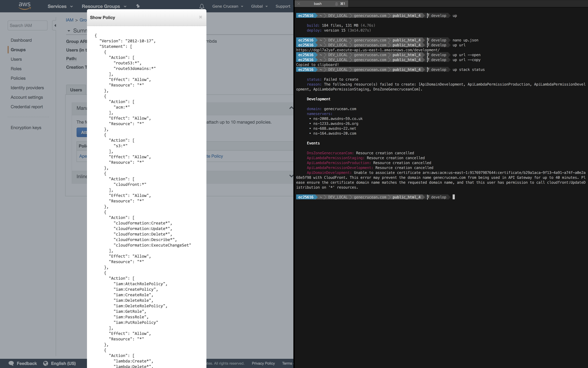The width and height of the screenshot is (588, 368).
Task: Click ApiDomainDevelopment error event
Action: point(441,180)
